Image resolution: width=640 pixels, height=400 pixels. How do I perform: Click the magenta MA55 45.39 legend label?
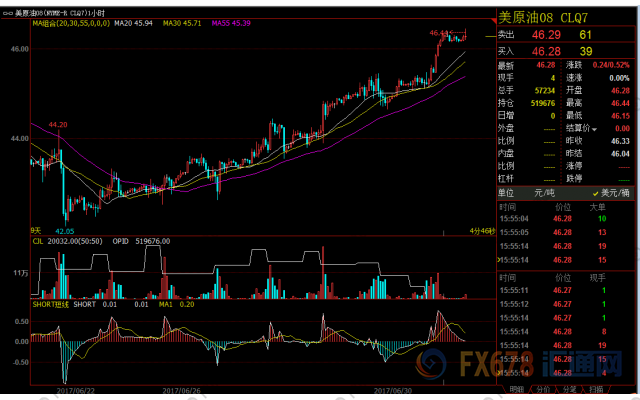click(x=230, y=22)
